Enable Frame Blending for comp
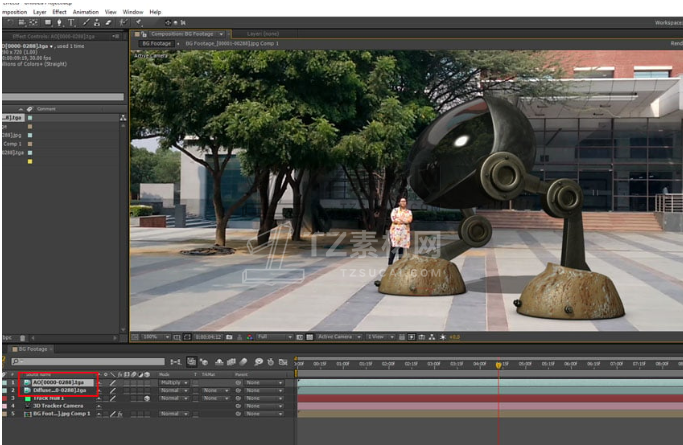Screen dimensions: 683x445 coord(231,362)
